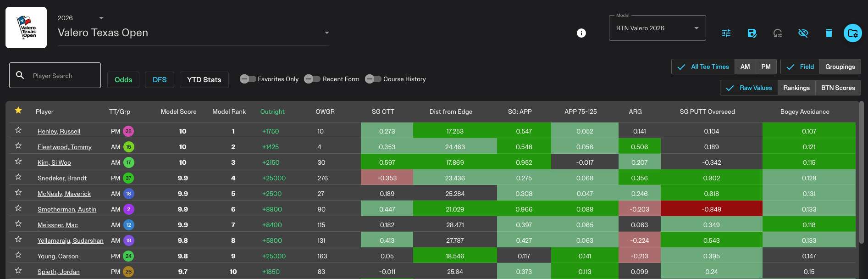Image resolution: width=868 pixels, height=279 pixels.
Task: Open Spieth, Jordan player link
Action: 59,272
